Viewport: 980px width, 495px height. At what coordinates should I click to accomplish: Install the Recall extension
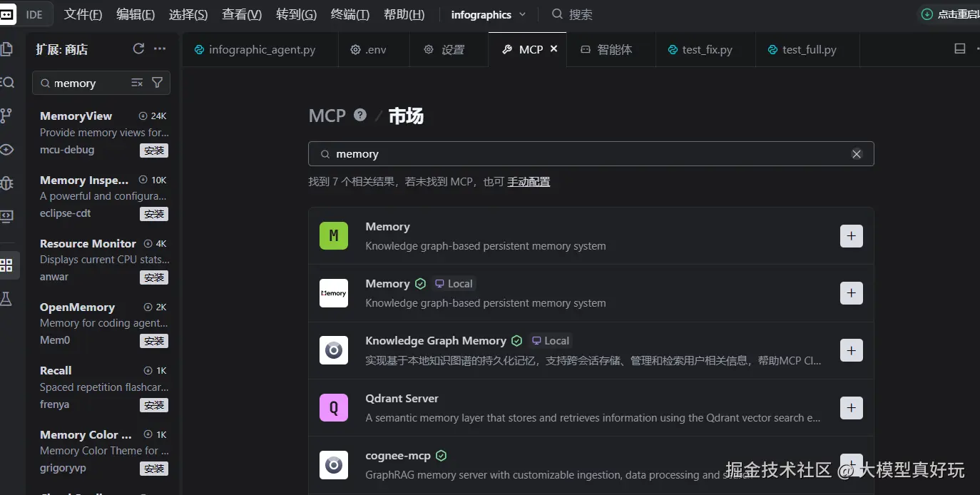pyautogui.click(x=154, y=405)
